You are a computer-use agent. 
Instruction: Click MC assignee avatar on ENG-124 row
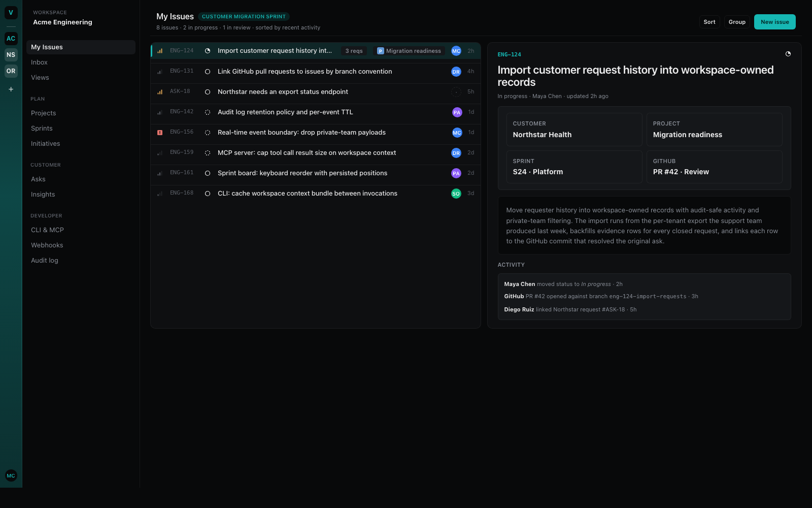tap(456, 51)
